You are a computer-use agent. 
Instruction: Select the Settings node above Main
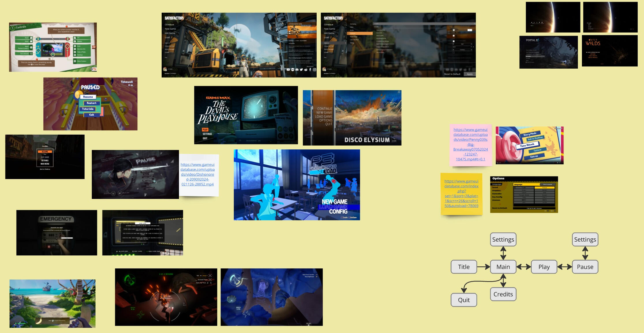(503, 240)
